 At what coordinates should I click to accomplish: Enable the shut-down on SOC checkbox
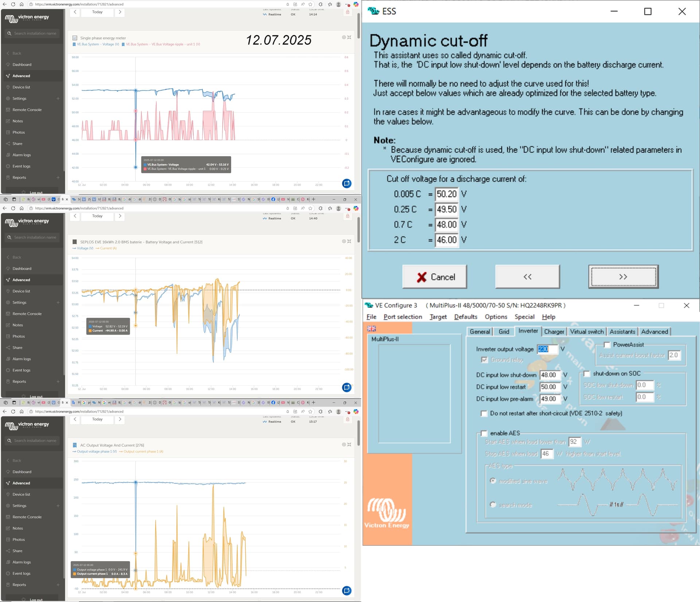point(587,374)
